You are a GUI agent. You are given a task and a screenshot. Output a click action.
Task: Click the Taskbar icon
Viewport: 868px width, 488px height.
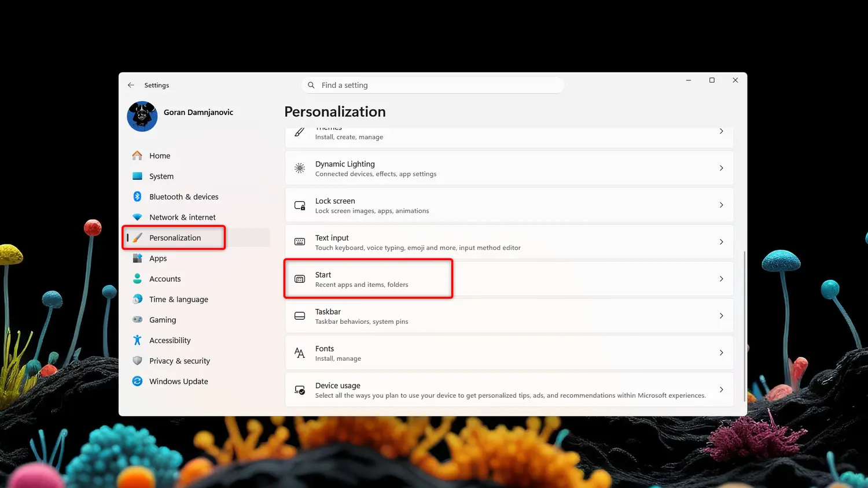[x=300, y=316]
